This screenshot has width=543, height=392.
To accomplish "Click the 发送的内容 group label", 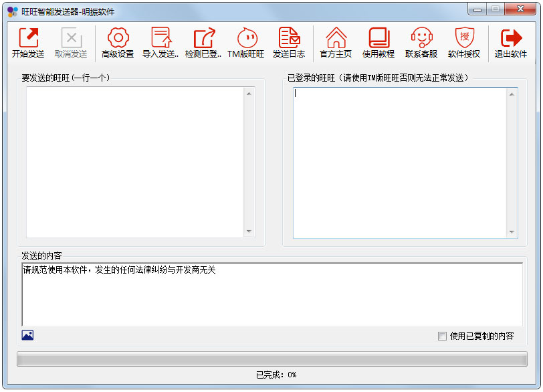I will 41,256.
